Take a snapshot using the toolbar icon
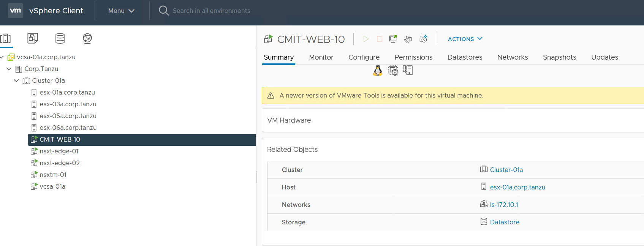 click(423, 39)
